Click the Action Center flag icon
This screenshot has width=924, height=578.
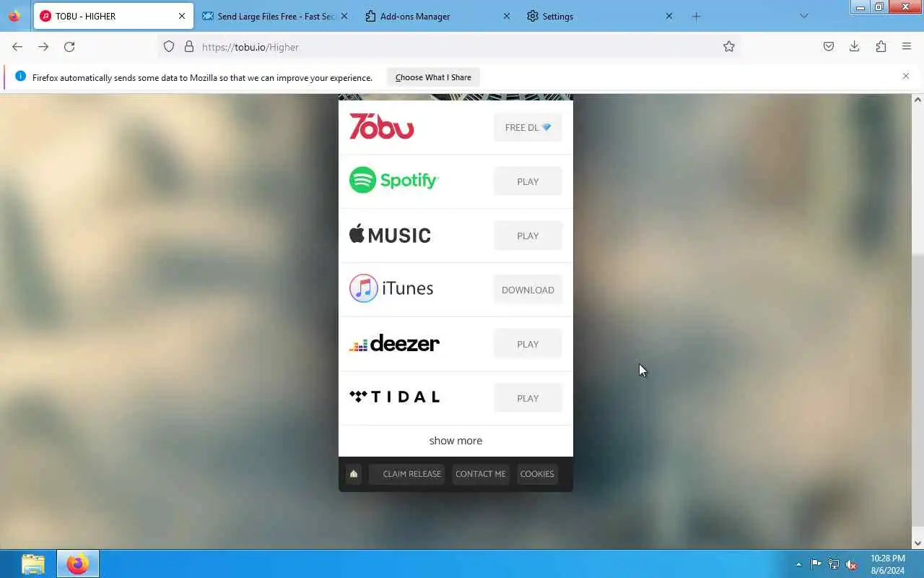click(x=816, y=564)
